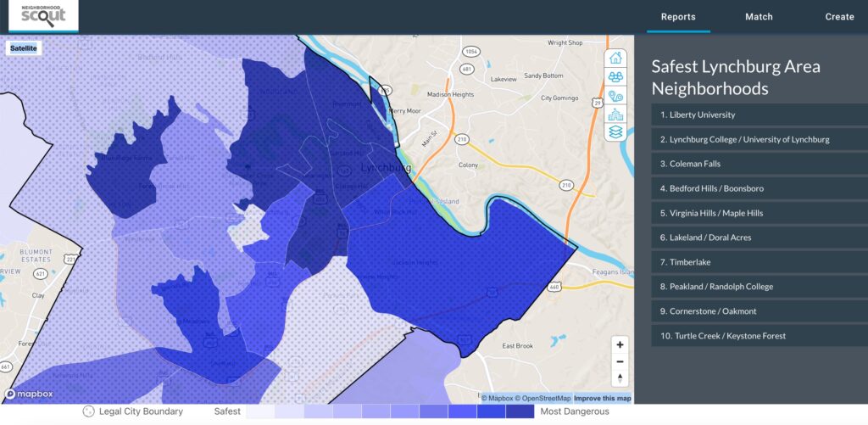
Task: Click the © OpenStreetMap attribution link
Action: click(543, 398)
